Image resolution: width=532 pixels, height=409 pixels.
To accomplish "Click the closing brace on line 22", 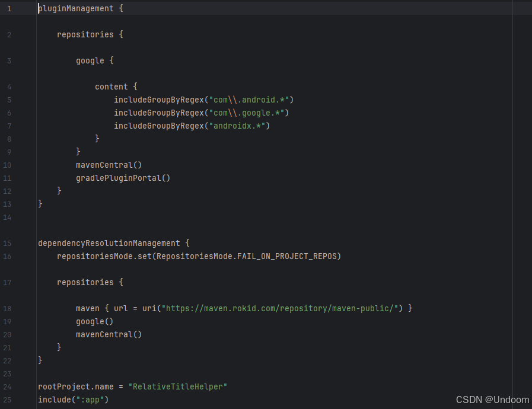I will (x=40, y=360).
